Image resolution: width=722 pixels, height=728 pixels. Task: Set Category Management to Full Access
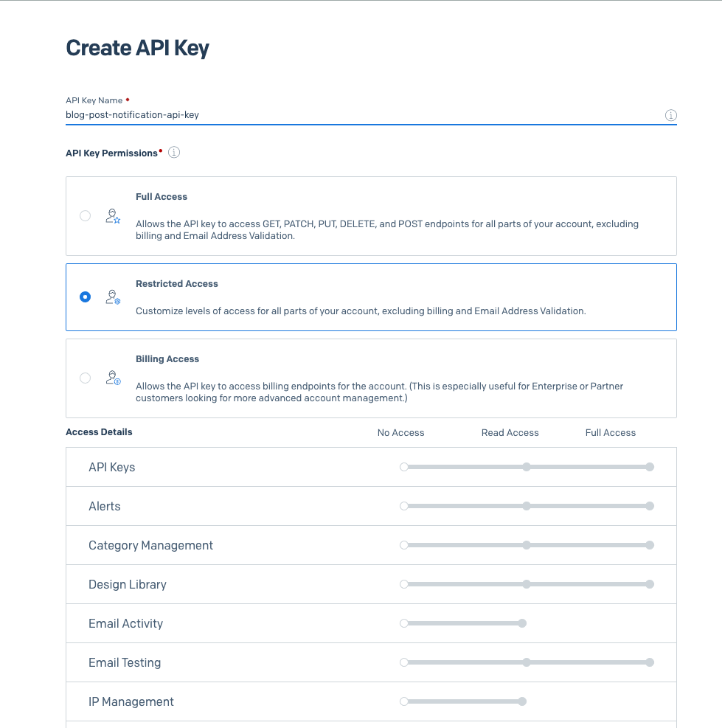pyautogui.click(x=650, y=545)
